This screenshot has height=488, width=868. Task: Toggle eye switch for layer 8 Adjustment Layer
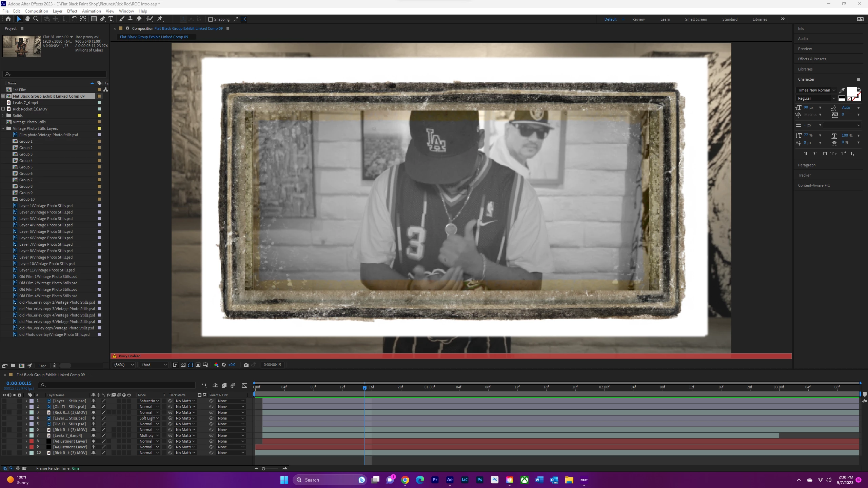pyautogui.click(x=4, y=441)
